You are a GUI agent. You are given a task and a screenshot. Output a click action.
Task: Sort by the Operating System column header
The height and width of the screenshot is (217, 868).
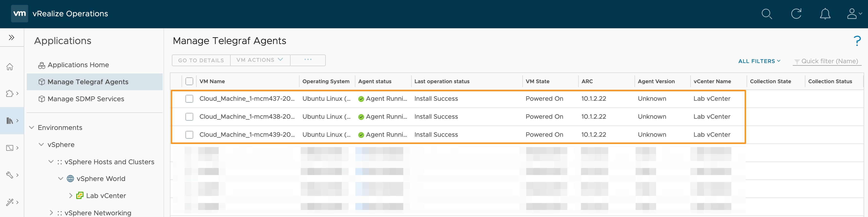(x=325, y=81)
